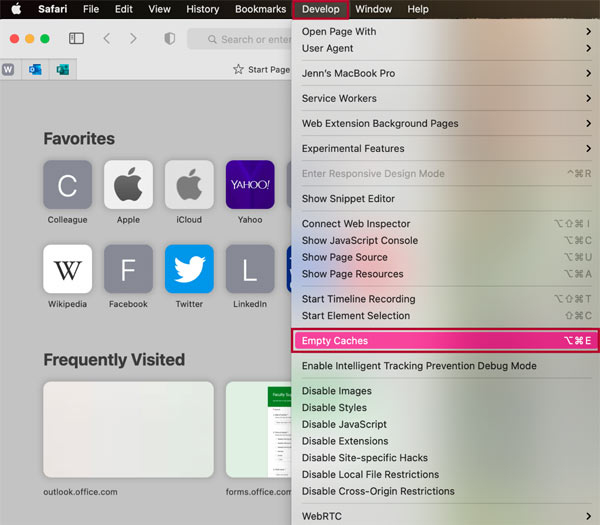Expand Jenn's MacBook Pro submenu
Viewport: 600px width, 525px height.
point(445,73)
